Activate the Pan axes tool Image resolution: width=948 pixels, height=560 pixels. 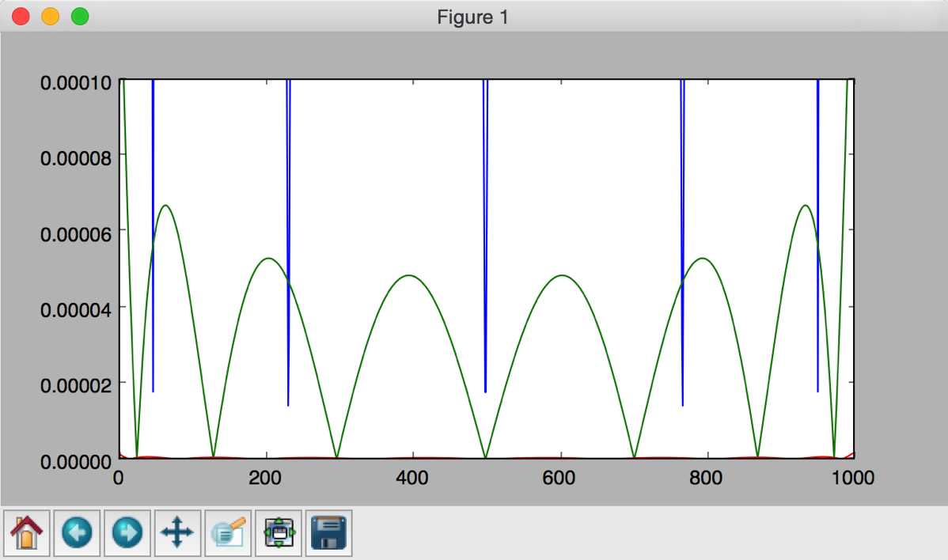pos(177,533)
